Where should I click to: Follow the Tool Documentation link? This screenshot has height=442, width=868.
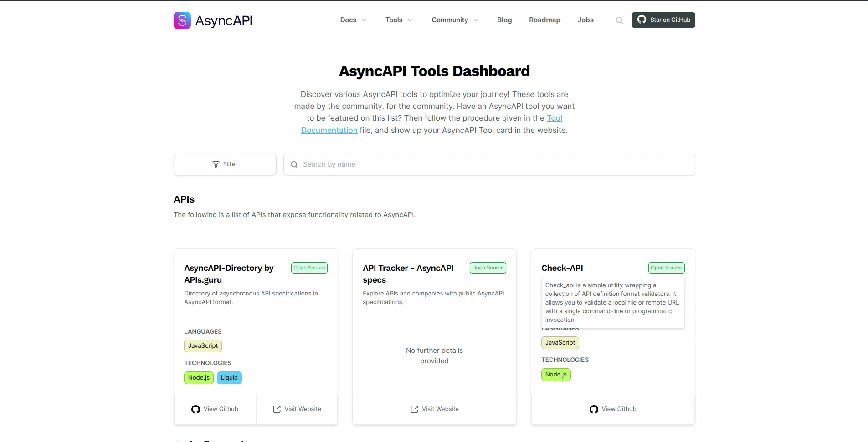(554, 118)
